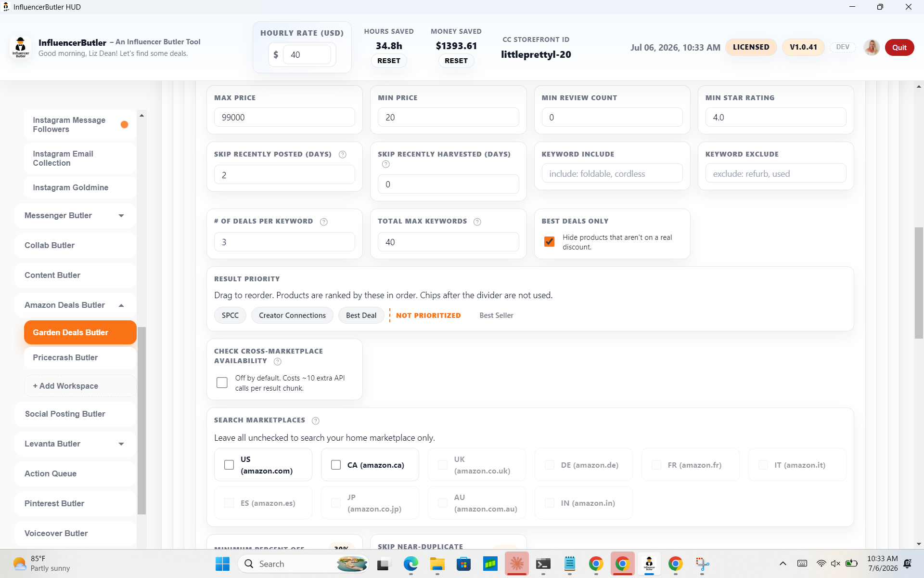Focus the Hourly Rate input

click(307, 54)
